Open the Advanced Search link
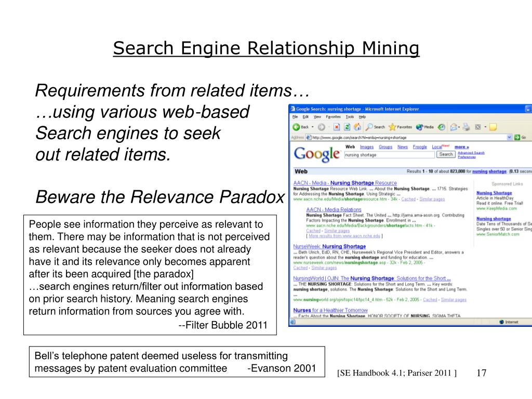This screenshot has height=399, width=532. click(471, 153)
